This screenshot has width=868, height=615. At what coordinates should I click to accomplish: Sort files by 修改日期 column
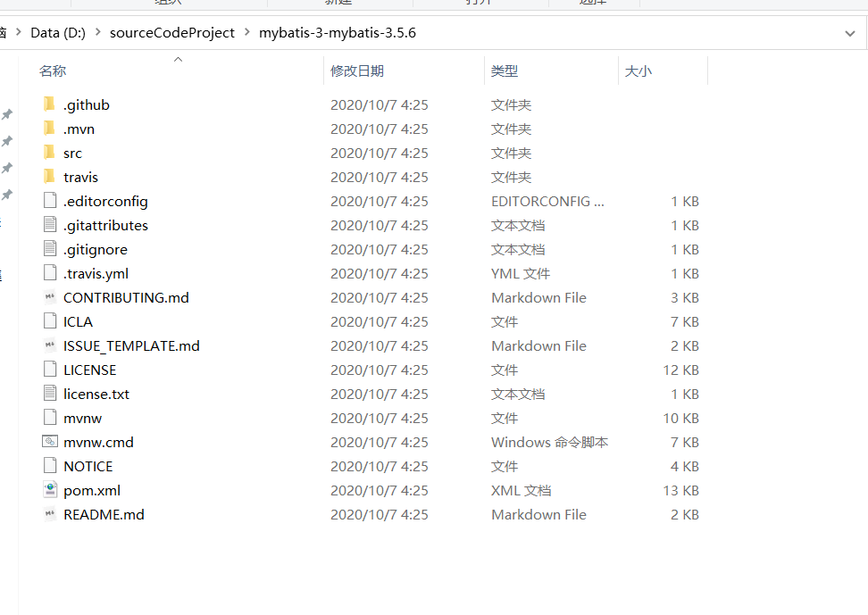tap(357, 71)
